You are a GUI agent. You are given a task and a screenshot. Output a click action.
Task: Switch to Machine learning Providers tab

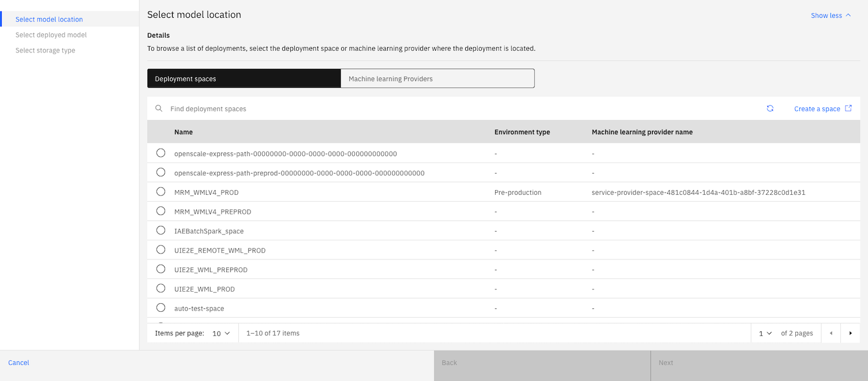pyautogui.click(x=437, y=78)
